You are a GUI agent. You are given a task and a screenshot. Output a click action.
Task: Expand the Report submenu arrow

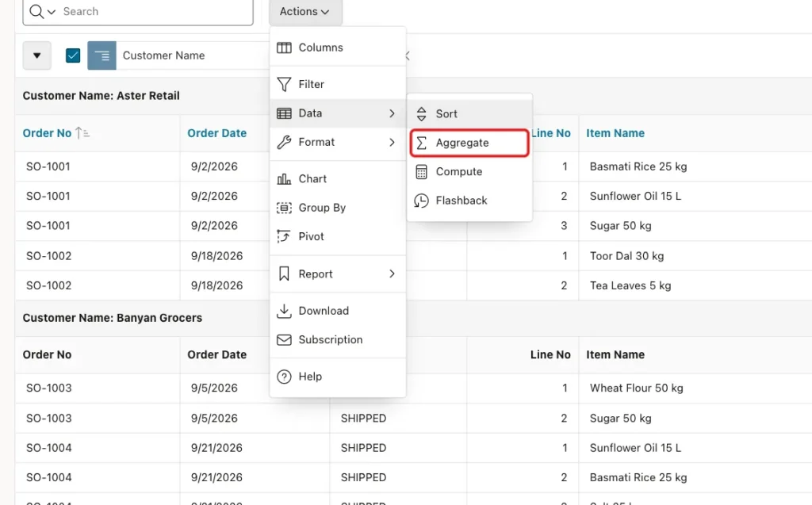pyautogui.click(x=392, y=274)
